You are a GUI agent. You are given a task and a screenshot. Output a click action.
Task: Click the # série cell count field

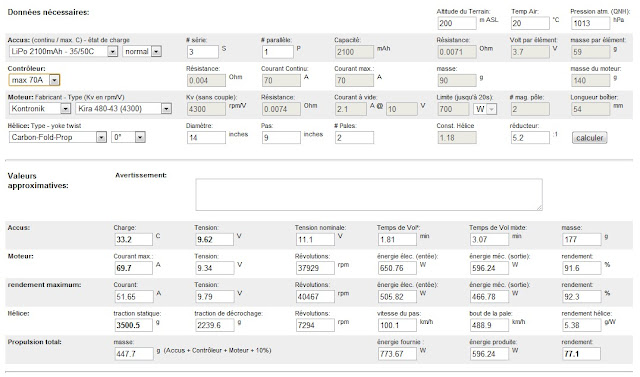point(203,52)
